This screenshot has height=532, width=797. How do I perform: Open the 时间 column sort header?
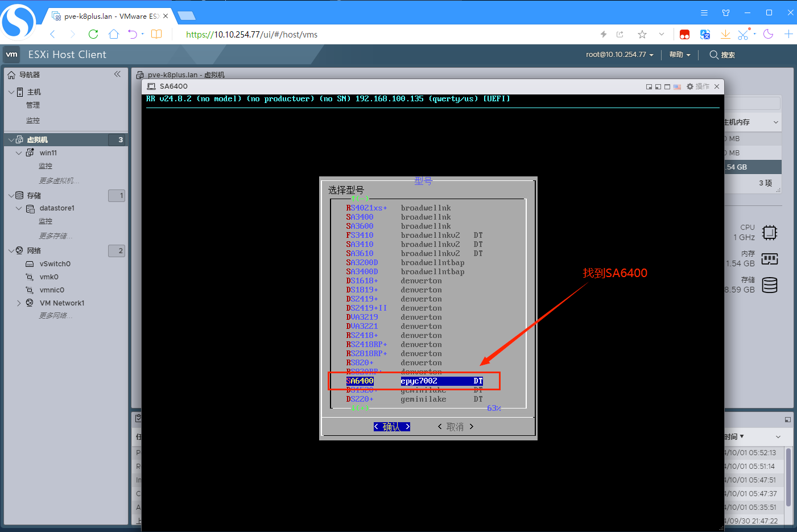coord(734,437)
